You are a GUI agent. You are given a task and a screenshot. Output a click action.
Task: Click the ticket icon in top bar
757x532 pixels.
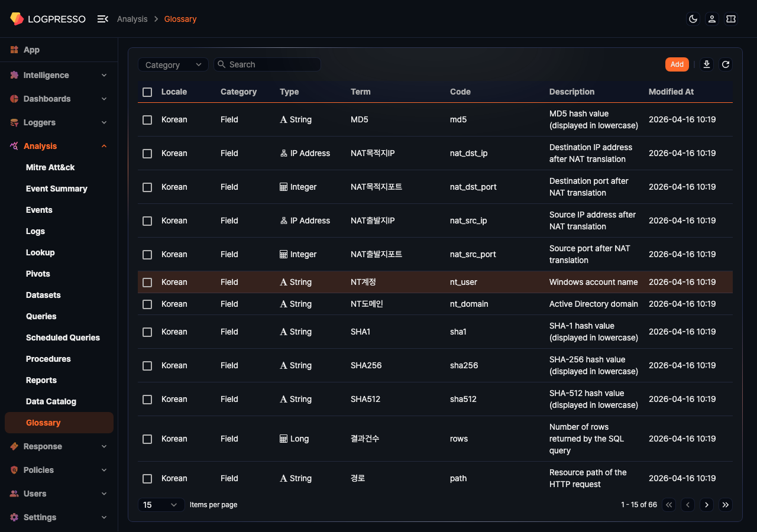pyautogui.click(x=731, y=19)
